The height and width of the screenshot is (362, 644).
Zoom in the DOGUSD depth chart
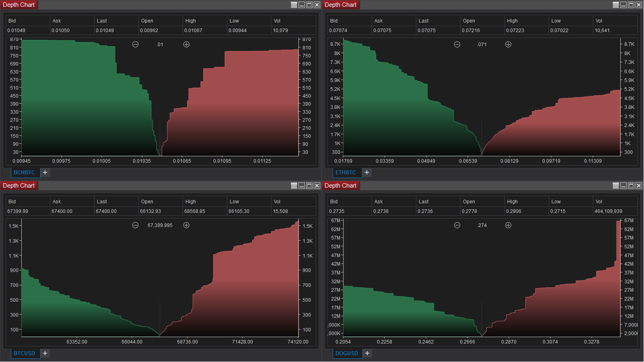coord(508,225)
